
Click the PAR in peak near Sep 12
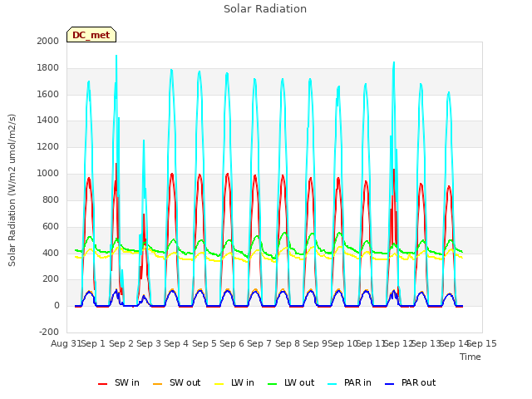[x=394, y=63]
